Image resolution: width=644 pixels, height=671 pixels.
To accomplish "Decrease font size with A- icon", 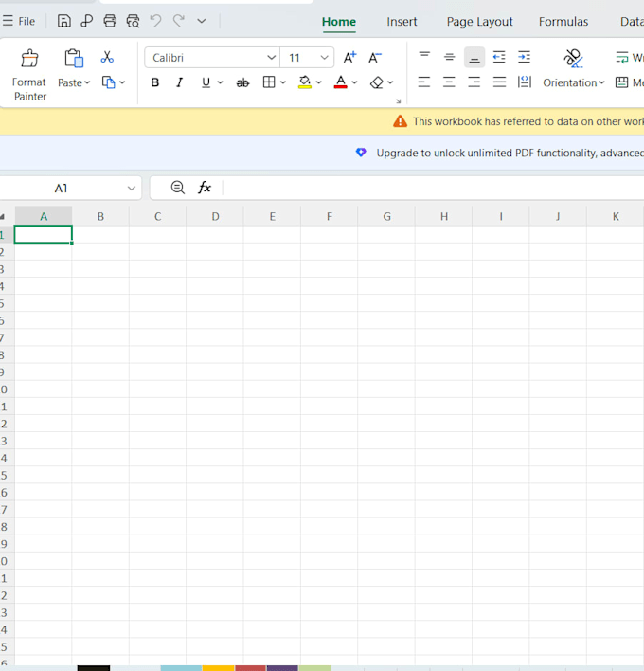I will coord(375,58).
